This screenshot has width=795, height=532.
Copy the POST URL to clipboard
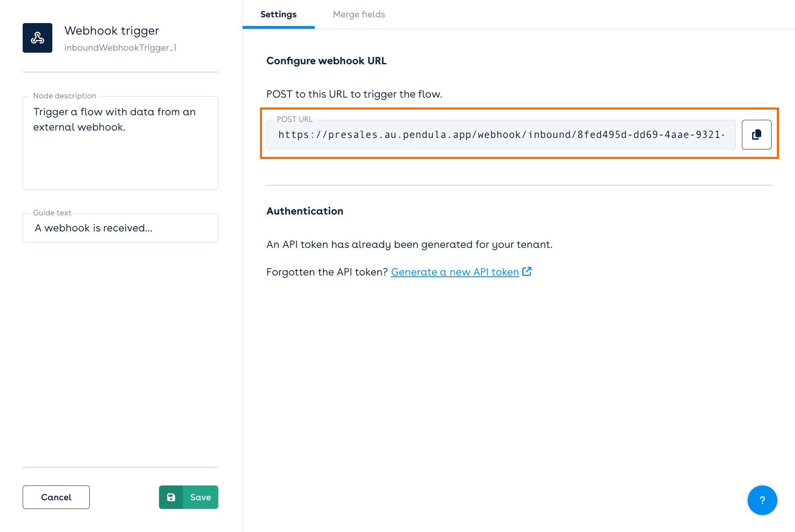click(x=756, y=135)
